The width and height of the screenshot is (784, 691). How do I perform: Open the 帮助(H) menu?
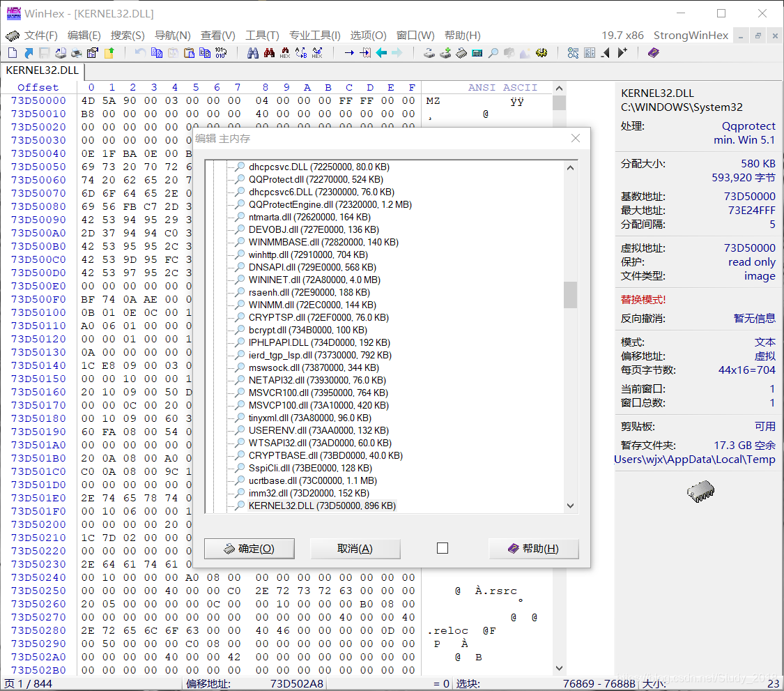click(463, 36)
